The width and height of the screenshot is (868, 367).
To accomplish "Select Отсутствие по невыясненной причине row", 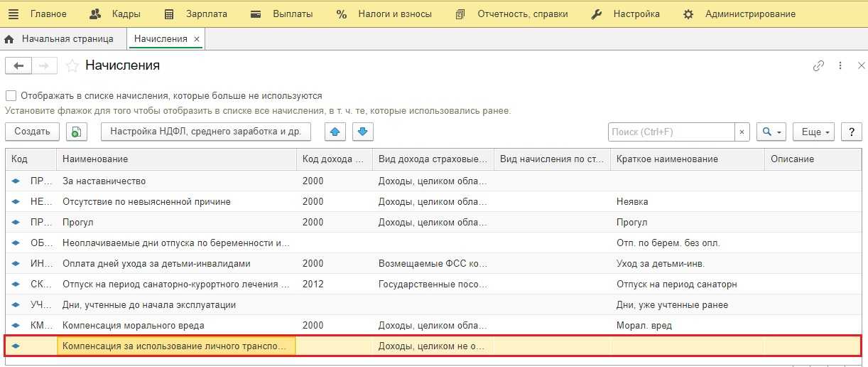I will coord(433,201).
